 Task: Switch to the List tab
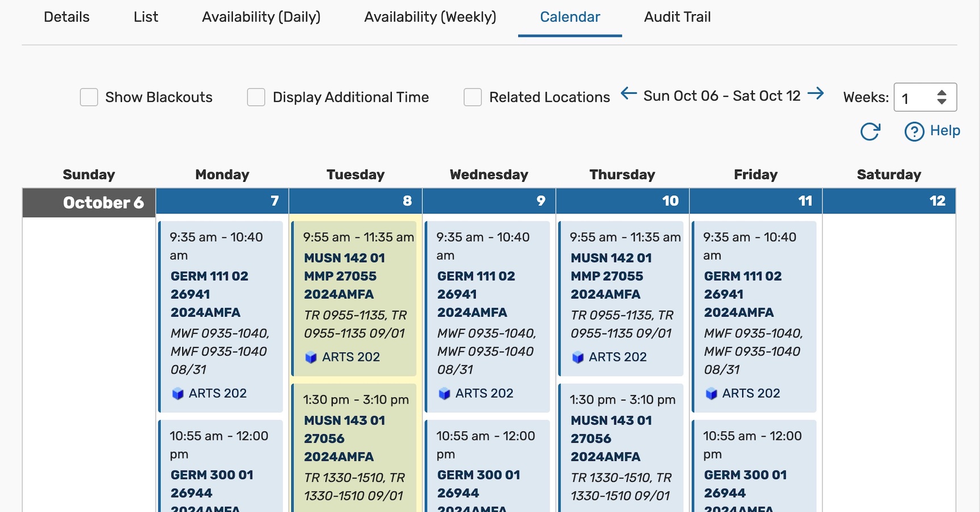pyautogui.click(x=146, y=17)
